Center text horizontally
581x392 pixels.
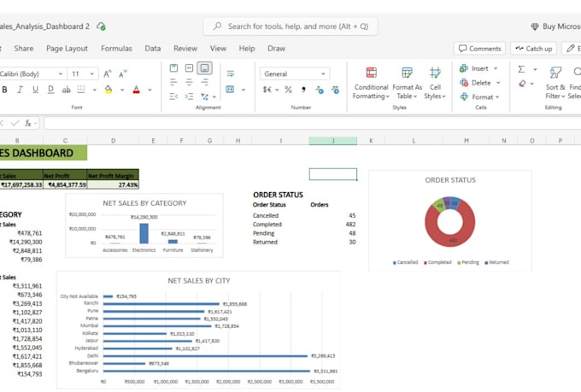click(x=189, y=82)
